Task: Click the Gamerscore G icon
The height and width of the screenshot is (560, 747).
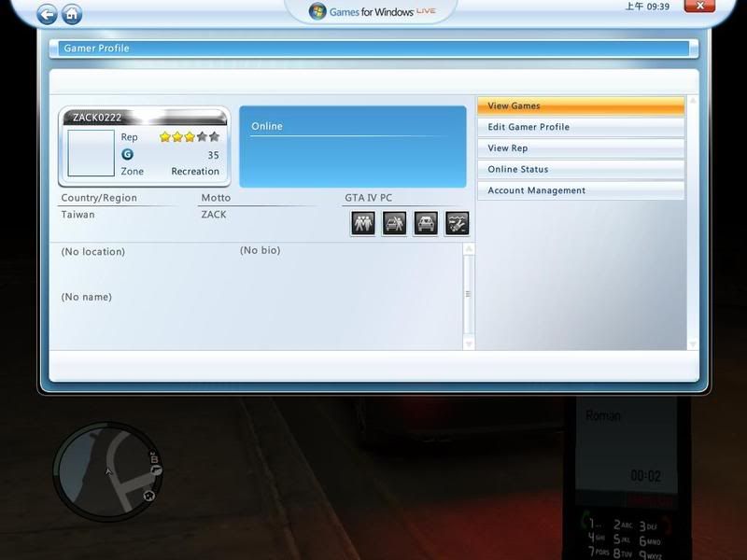Action: (127, 155)
